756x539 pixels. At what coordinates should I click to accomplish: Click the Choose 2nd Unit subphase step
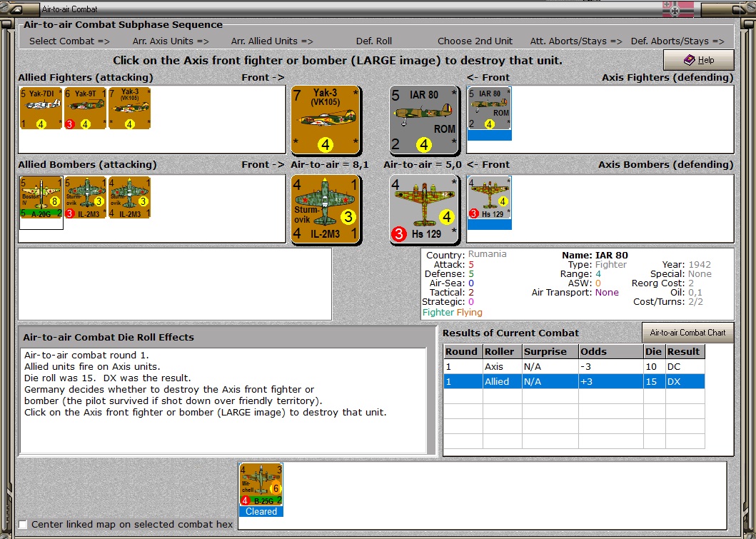pyautogui.click(x=475, y=41)
